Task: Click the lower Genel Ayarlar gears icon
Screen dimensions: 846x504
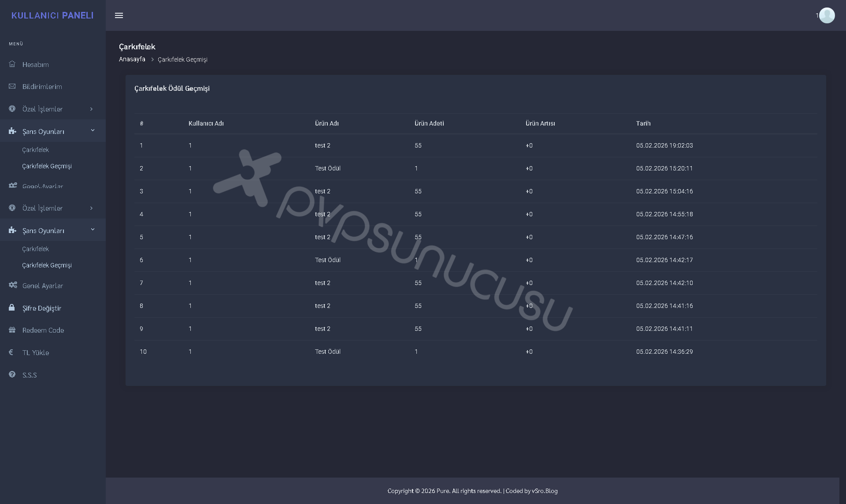Action: click(13, 285)
